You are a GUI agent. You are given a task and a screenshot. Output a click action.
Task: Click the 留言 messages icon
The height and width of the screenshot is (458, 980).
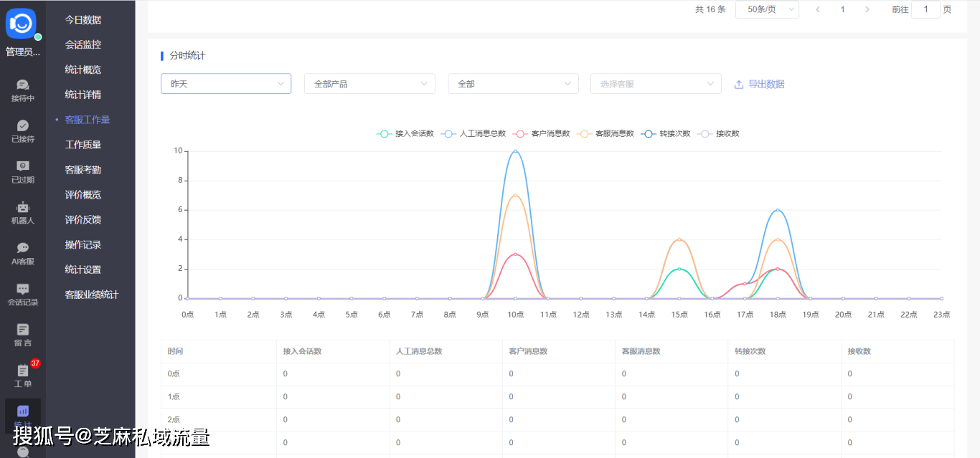(x=22, y=330)
